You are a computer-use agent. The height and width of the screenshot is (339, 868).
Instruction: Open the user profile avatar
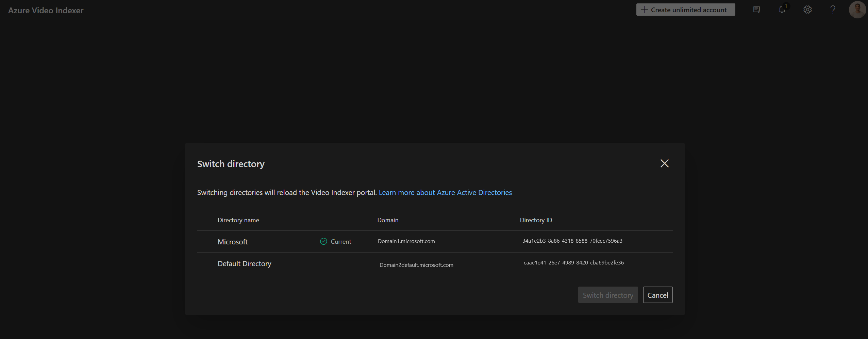(857, 10)
